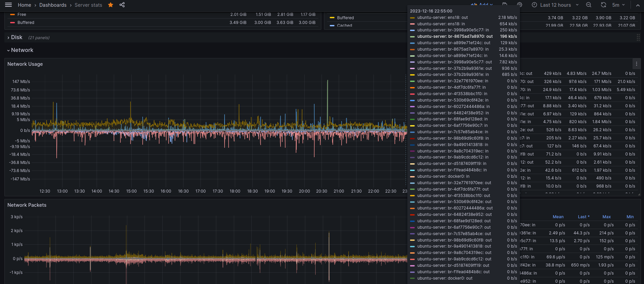The image size is (644, 284).
Task: Sort packets legend by Mean column
Action: coord(558,217)
